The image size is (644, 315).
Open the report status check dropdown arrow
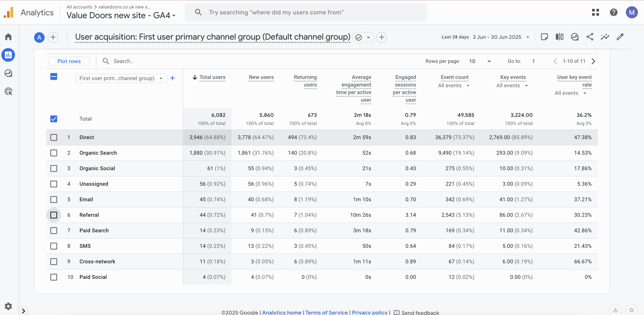pos(368,38)
